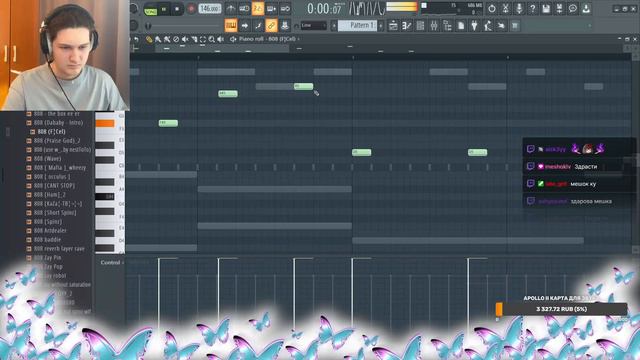The width and height of the screenshot is (640, 360).
Task: Click the meshokiv chat message Здрасти
Action: coord(586,167)
